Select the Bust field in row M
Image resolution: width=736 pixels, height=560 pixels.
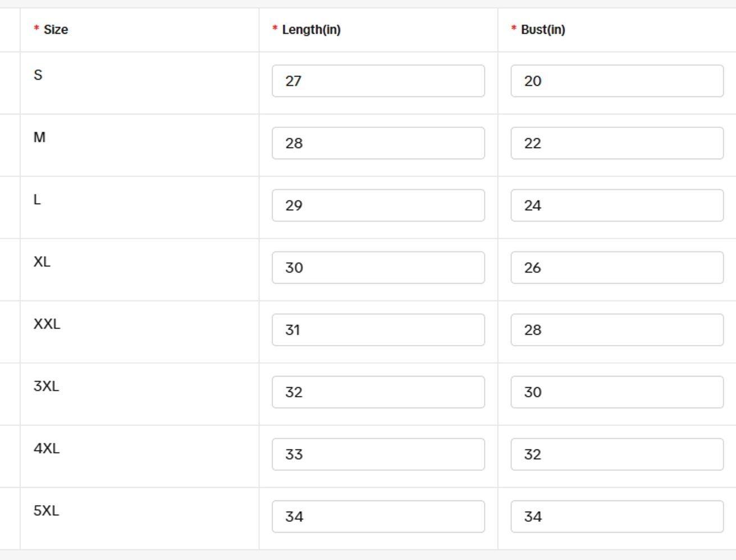tap(616, 143)
